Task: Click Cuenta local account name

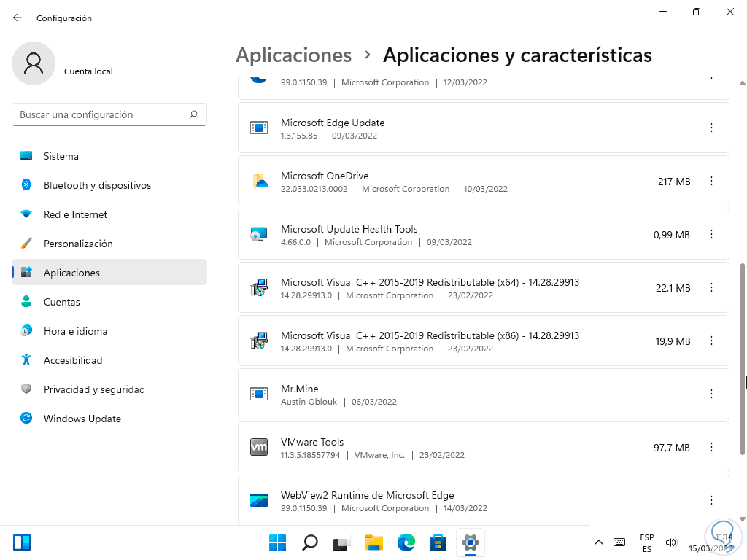Action: tap(88, 71)
